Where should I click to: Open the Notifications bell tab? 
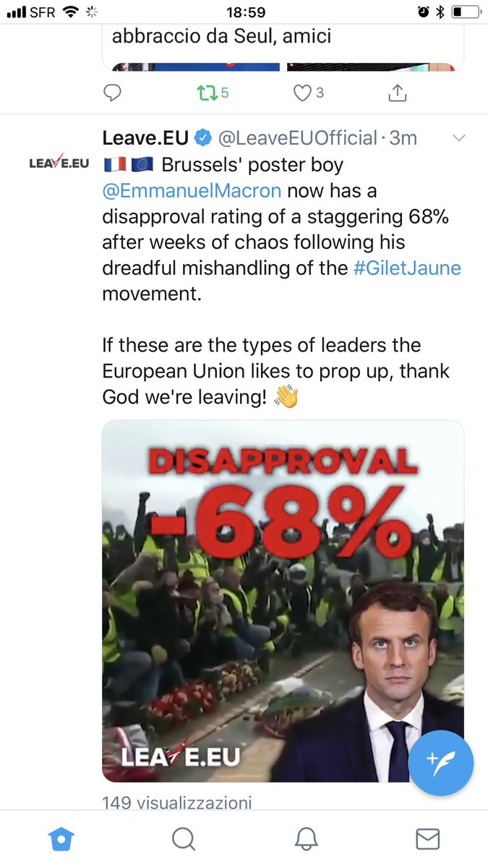(x=306, y=839)
